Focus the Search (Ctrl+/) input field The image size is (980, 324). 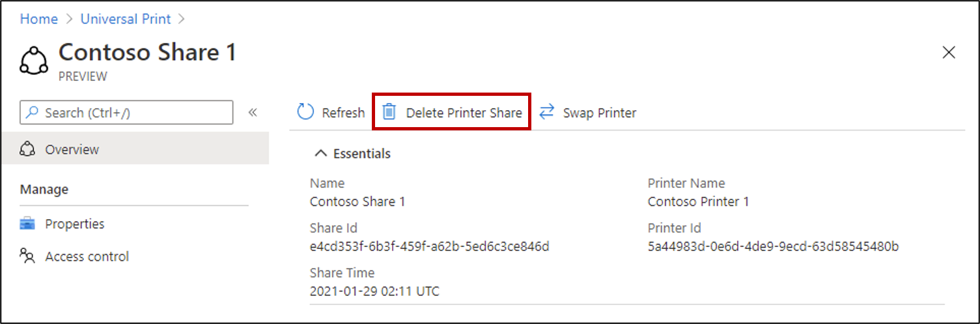click(127, 112)
